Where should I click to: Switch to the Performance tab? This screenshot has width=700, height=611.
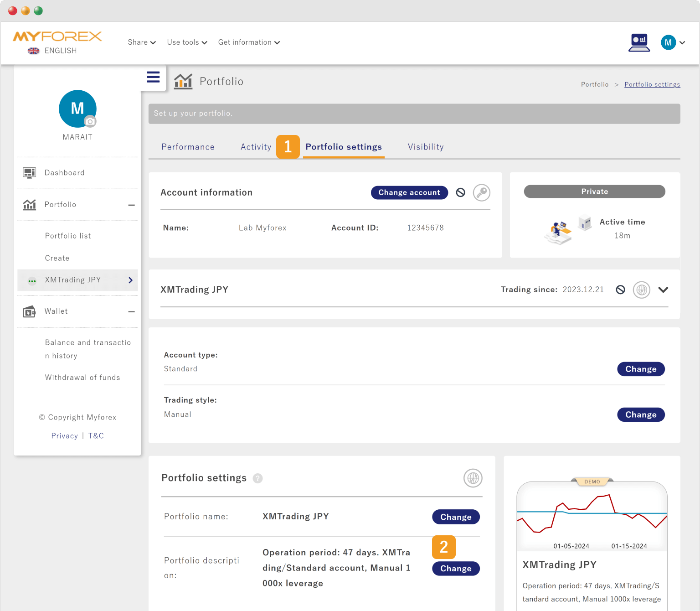tap(188, 147)
